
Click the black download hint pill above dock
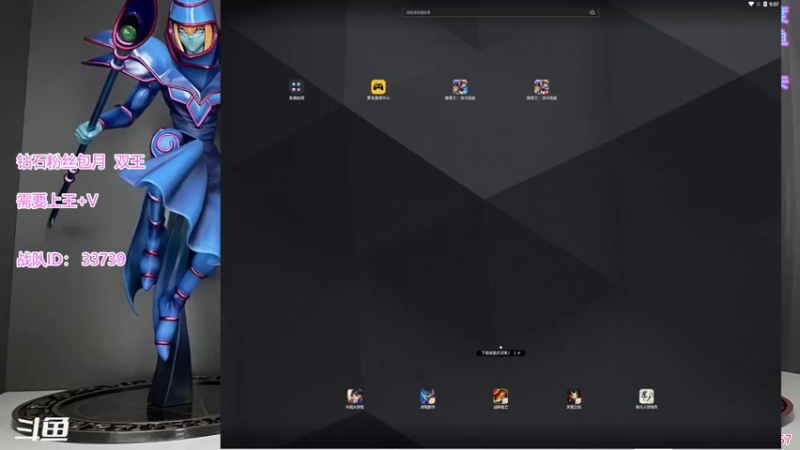click(501, 353)
